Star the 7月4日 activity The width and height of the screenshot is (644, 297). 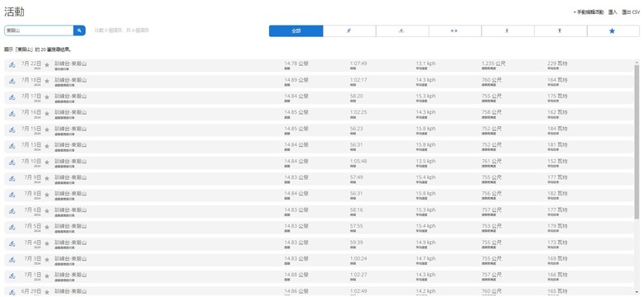click(47, 243)
